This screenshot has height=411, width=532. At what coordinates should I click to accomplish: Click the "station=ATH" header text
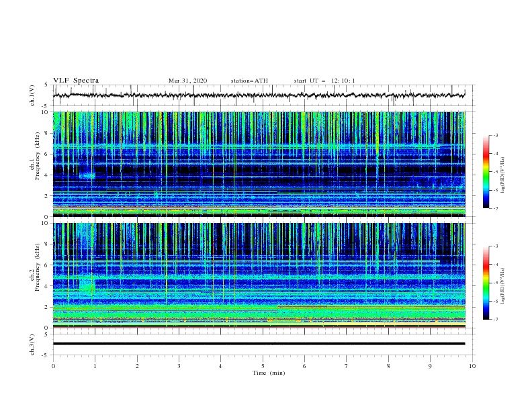click(x=249, y=81)
